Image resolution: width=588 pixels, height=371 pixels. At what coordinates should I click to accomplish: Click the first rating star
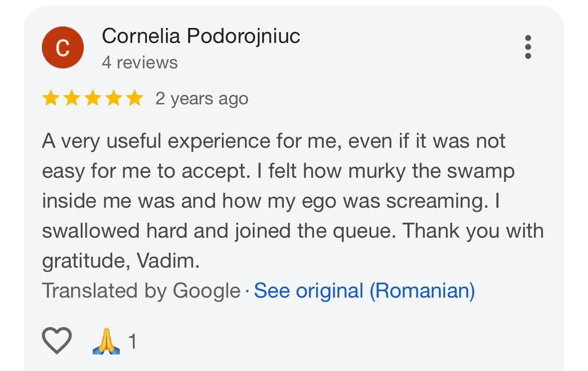pos(50,99)
